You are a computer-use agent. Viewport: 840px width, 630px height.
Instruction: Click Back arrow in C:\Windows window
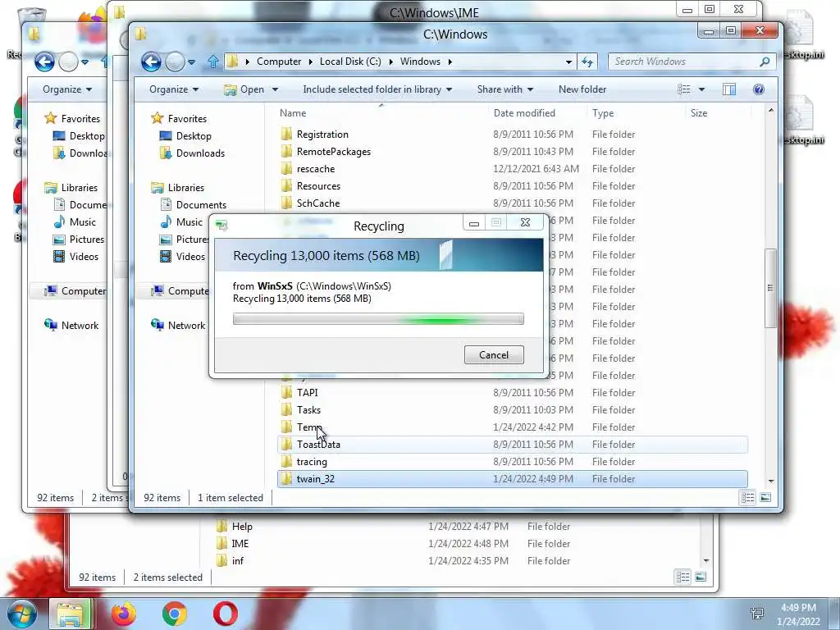pos(151,62)
